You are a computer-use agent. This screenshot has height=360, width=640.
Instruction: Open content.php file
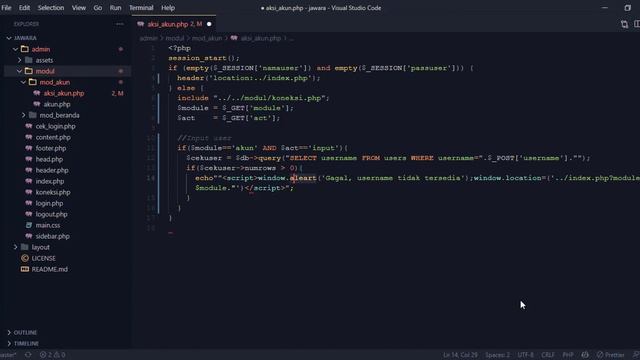53,137
